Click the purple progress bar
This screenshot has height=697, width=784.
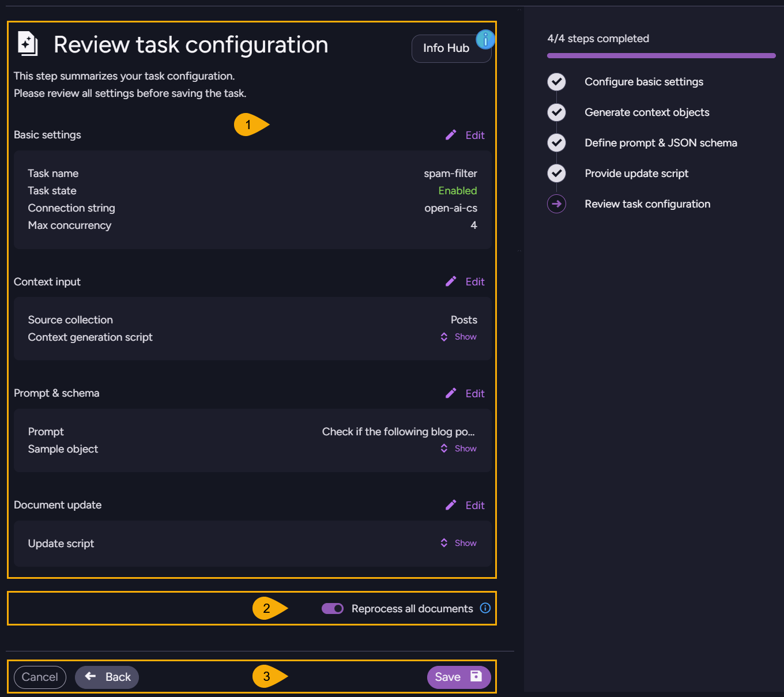click(661, 55)
